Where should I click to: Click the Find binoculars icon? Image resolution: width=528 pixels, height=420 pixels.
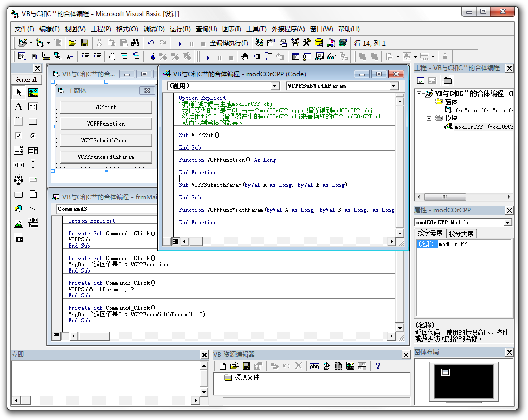pyautogui.click(x=135, y=43)
